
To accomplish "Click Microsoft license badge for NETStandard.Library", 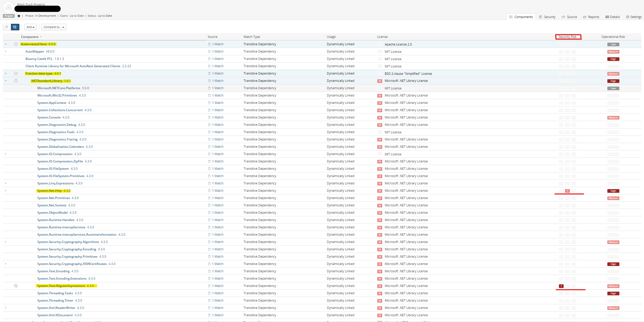I will 380,81.
